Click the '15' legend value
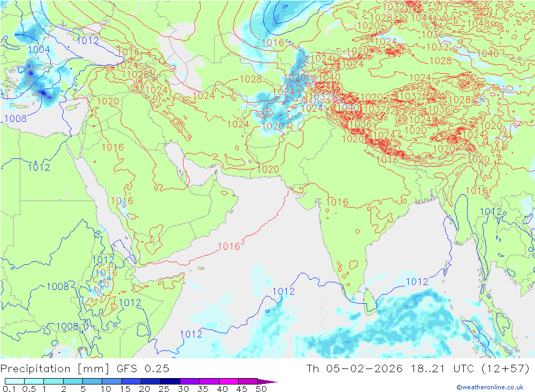 [125, 389]
